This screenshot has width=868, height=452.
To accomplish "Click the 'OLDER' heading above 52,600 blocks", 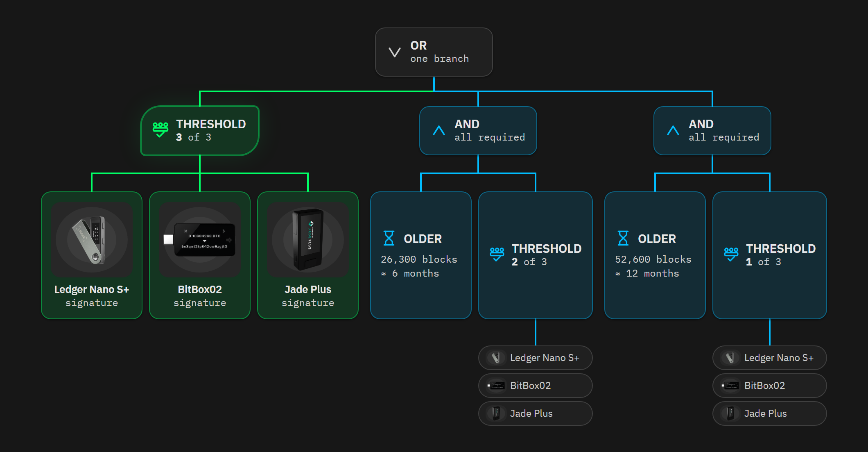I will (x=657, y=239).
